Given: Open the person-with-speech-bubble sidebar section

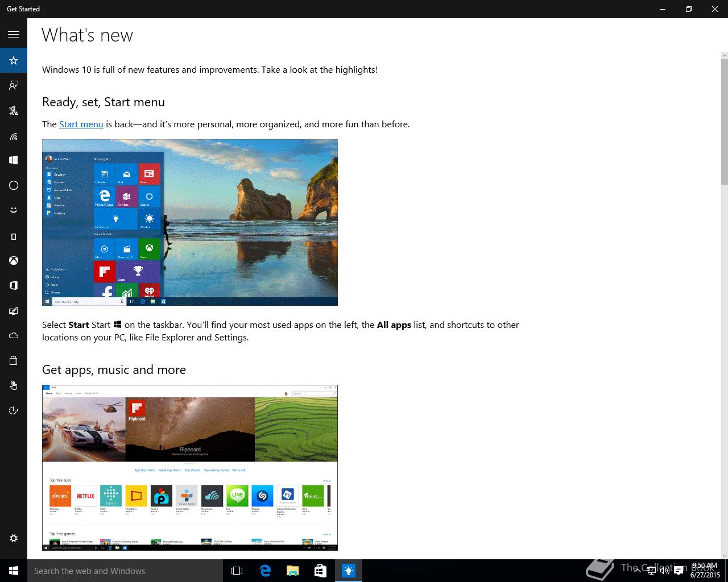Looking at the screenshot, I should pyautogui.click(x=14, y=85).
